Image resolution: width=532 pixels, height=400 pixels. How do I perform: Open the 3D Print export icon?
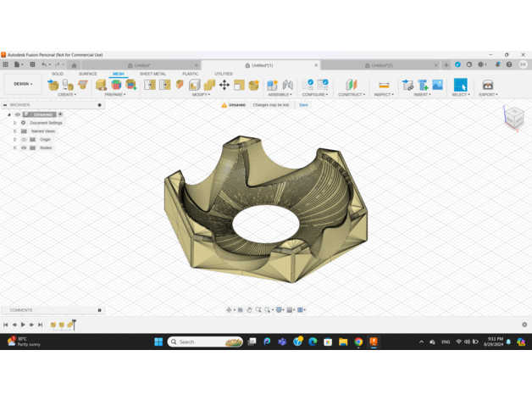pos(487,85)
